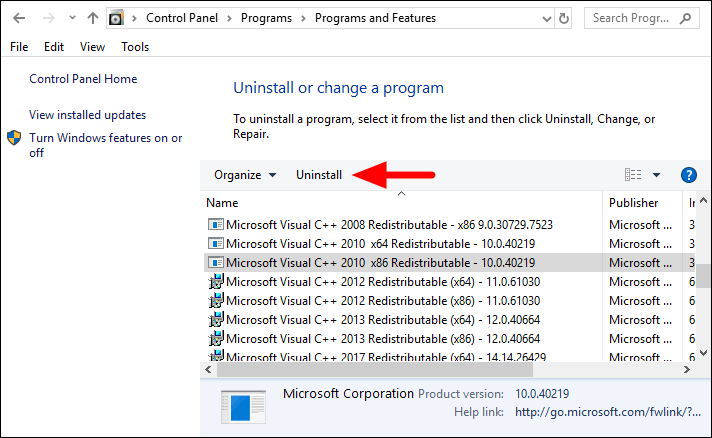Click the vertical scrollbar down arrow
The image size is (712, 438).
click(703, 353)
